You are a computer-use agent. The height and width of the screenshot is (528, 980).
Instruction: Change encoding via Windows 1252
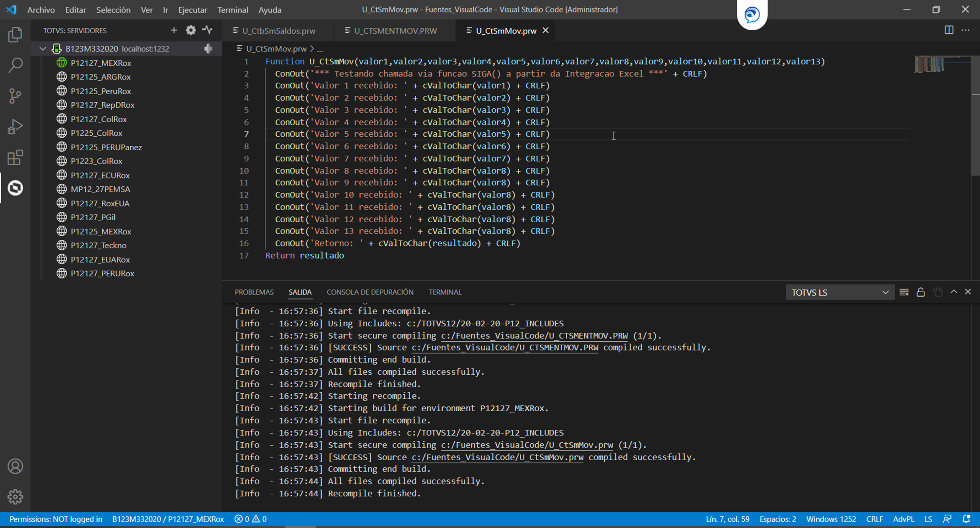point(831,519)
